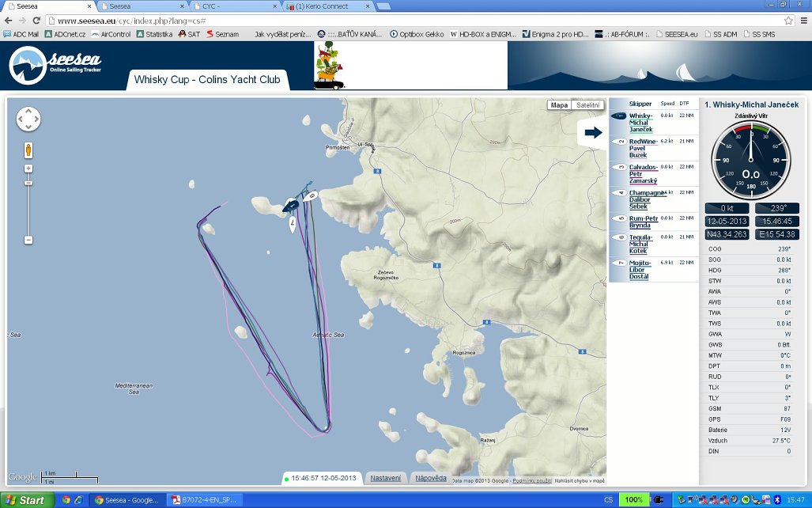812x508 pixels.
Task: Click boat icon 2 beside RedWine skipper
Action: click(x=621, y=142)
